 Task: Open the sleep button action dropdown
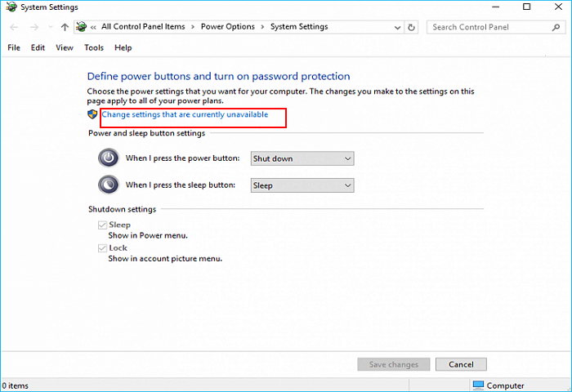pyautogui.click(x=302, y=185)
